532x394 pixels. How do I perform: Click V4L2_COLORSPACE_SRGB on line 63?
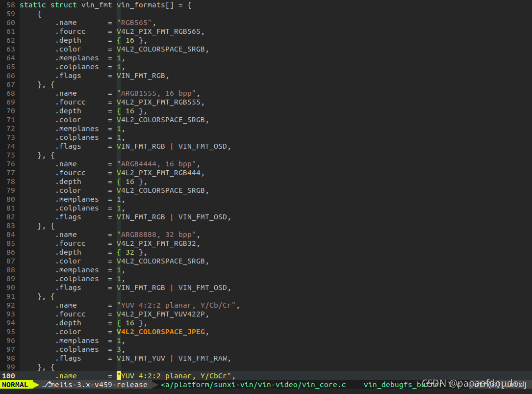(x=161, y=49)
